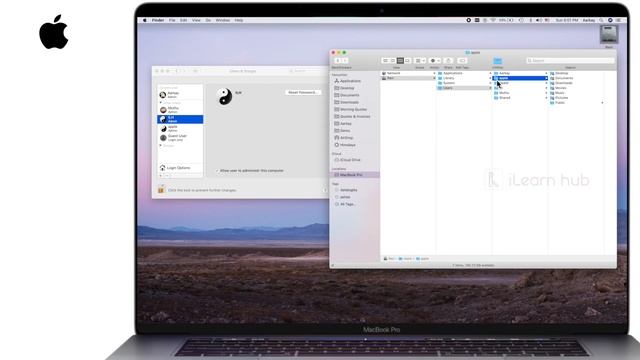Select AirDrop in the Finder sidebar

click(x=343, y=138)
